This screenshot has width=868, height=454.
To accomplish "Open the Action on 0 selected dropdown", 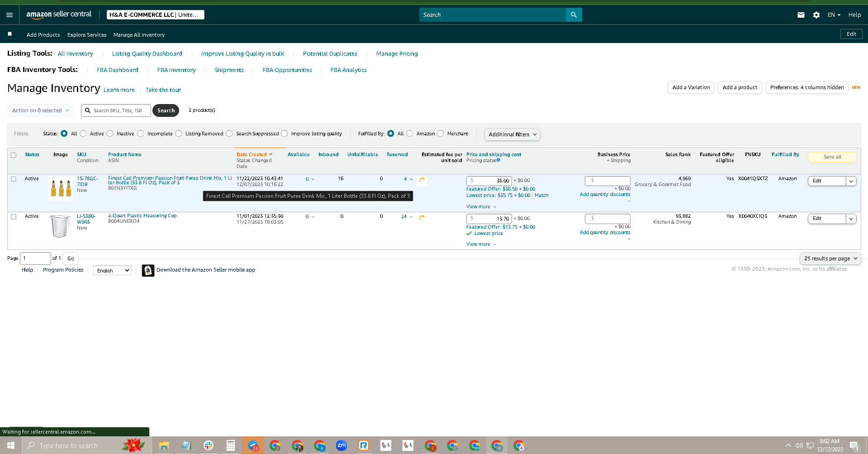I will [40, 110].
